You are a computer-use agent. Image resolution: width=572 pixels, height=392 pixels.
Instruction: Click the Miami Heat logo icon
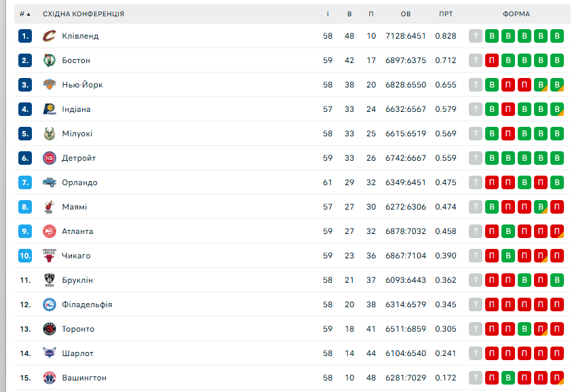(x=49, y=207)
